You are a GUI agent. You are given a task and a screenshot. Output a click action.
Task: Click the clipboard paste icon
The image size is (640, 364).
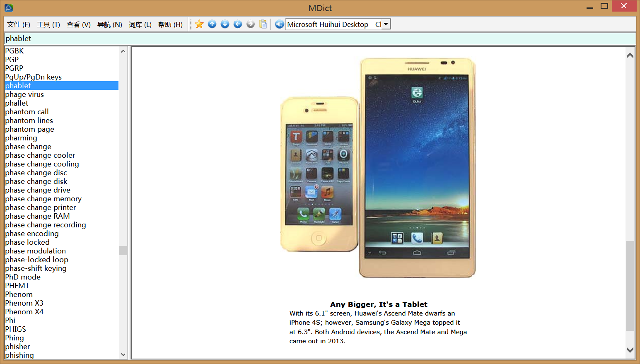click(x=263, y=24)
